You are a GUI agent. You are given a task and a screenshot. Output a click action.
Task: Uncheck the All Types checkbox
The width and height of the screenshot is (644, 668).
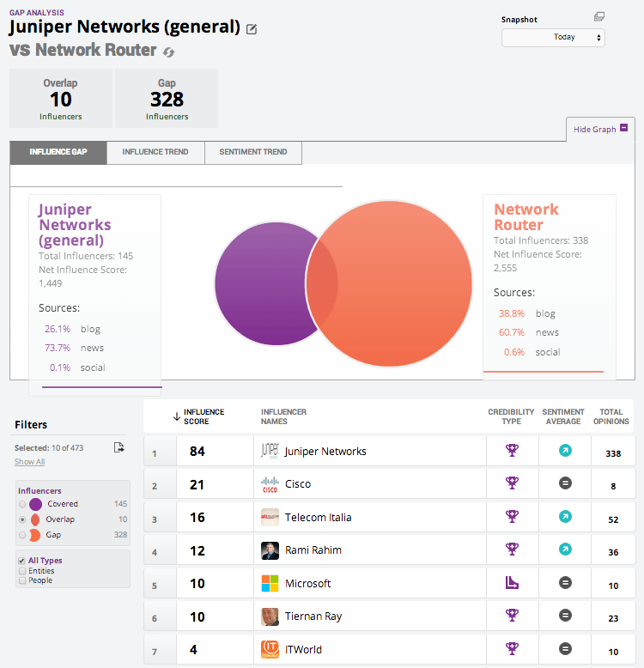22,561
